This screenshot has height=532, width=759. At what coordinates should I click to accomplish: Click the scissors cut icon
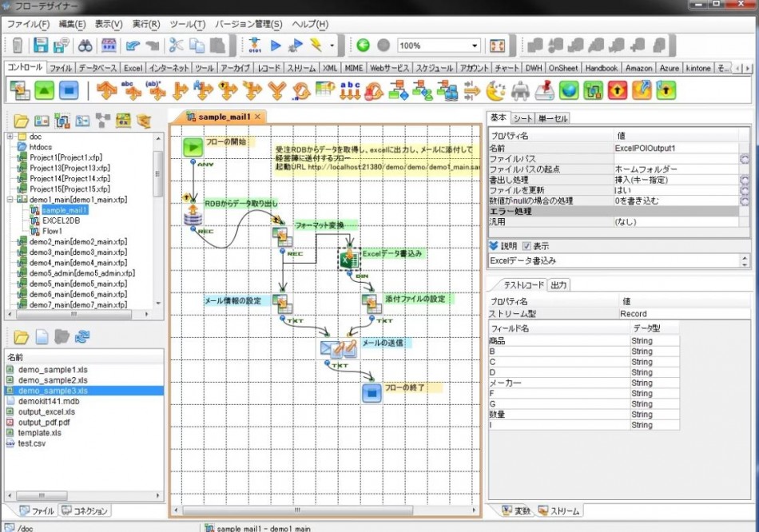[176, 46]
